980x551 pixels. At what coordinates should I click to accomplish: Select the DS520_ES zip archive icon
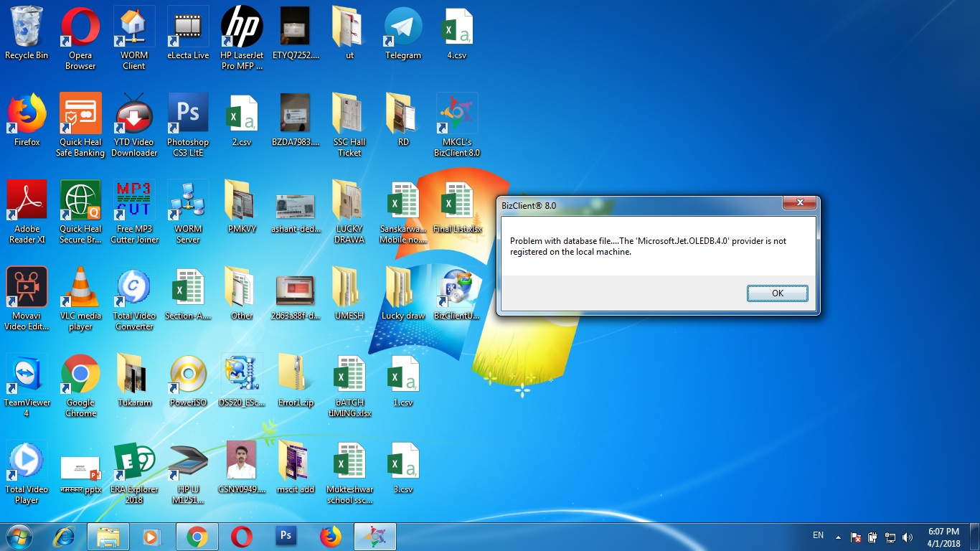[242, 381]
